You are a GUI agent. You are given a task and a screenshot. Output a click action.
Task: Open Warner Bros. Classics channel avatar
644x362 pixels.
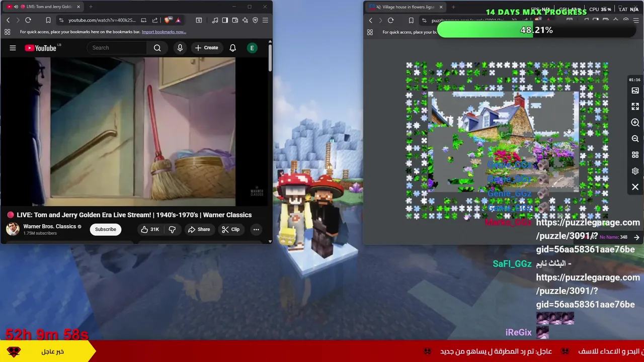pyautogui.click(x=13, y=229)
